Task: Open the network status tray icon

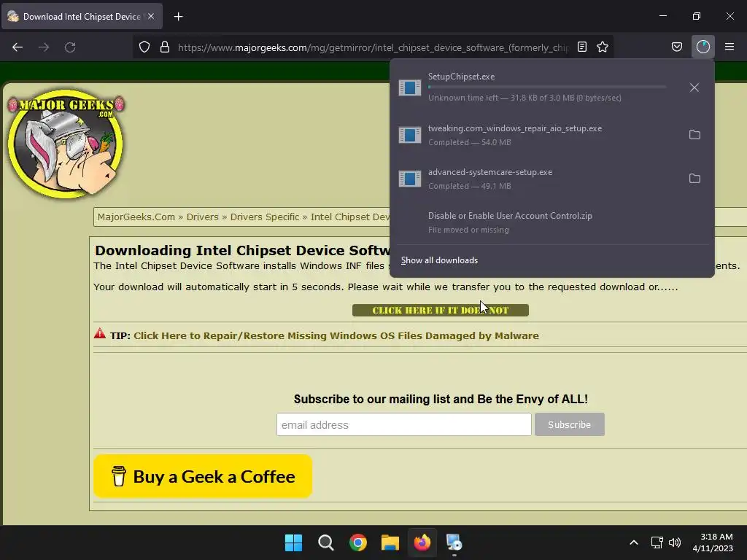Action: point(657,542)
